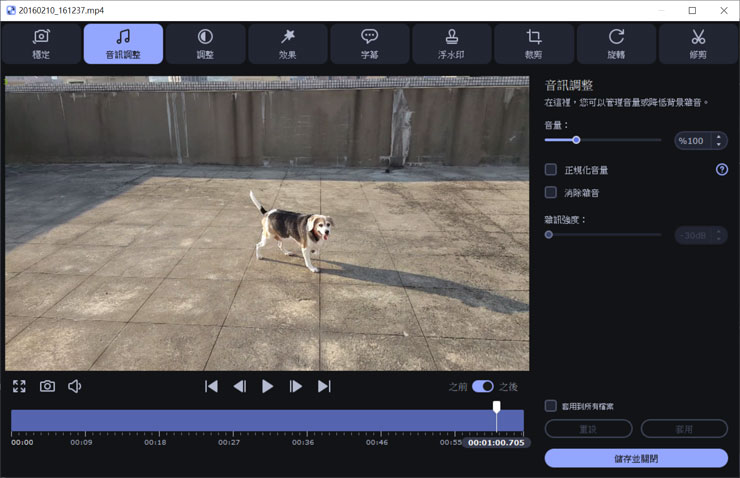Open the Effects (效果) tab
This screenshot has height=478, width=740.
pyautogui.click(x=287, y=44)
